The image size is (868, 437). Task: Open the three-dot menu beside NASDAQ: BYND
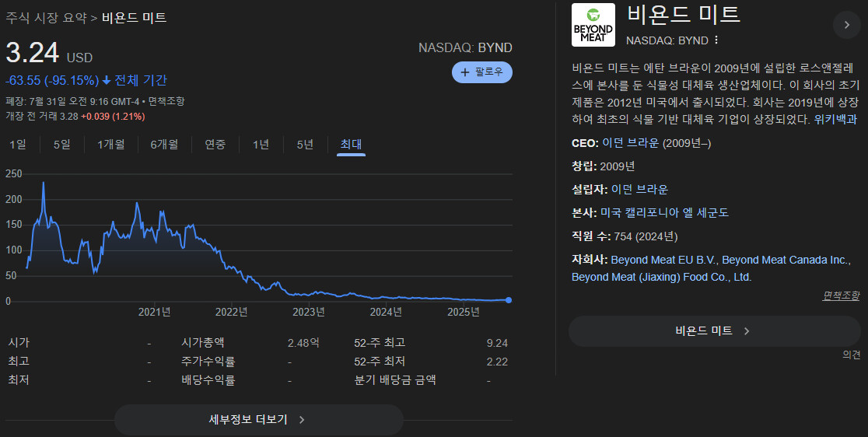(716, 40)
